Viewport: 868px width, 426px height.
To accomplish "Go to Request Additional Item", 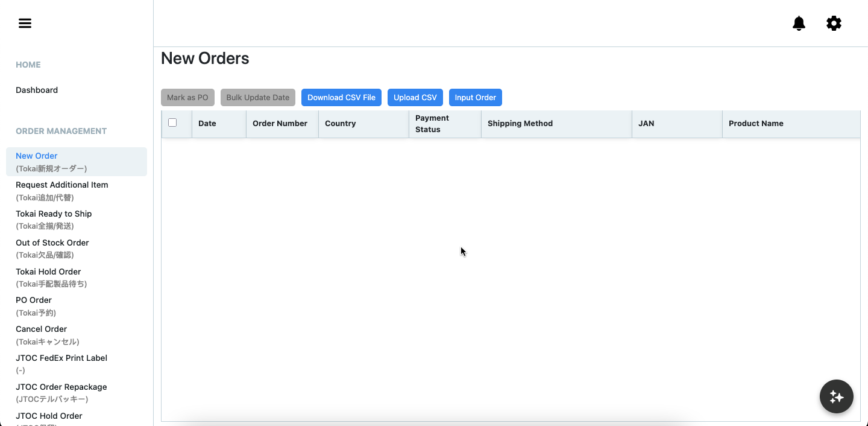I will (x=61, y=185).
